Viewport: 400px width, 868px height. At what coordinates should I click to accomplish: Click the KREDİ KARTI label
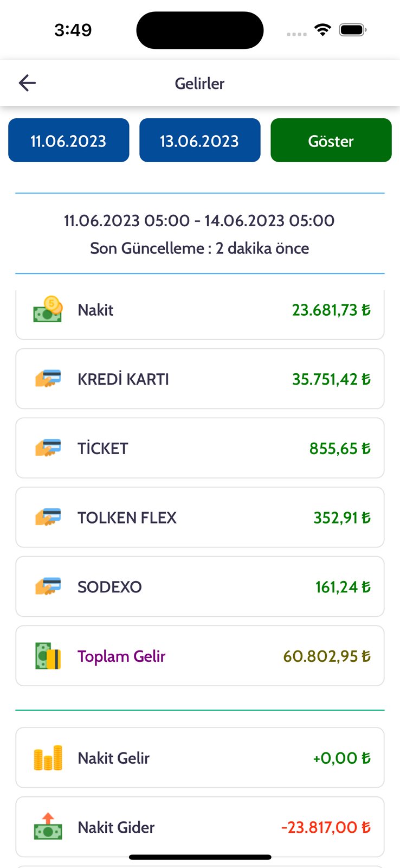pos(123,379)
